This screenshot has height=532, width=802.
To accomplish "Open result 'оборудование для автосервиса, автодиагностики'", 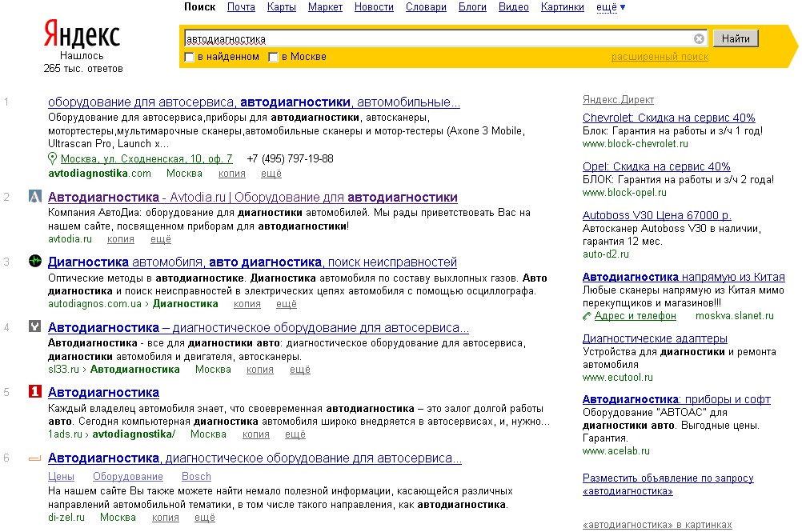I will (254, 102).
